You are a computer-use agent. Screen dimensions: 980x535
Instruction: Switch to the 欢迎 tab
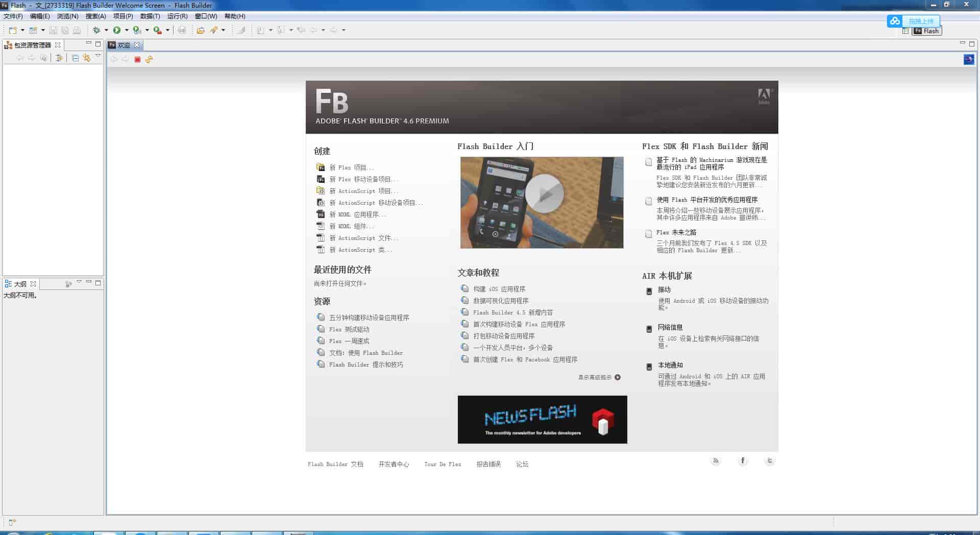tap(122, 45)
